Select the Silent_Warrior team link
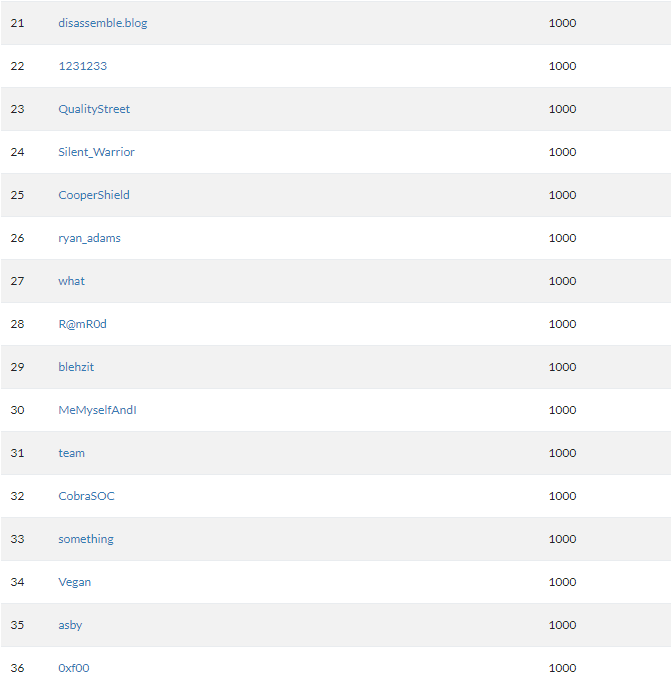The height and width of the screenshot is (687, 671). 96,152
